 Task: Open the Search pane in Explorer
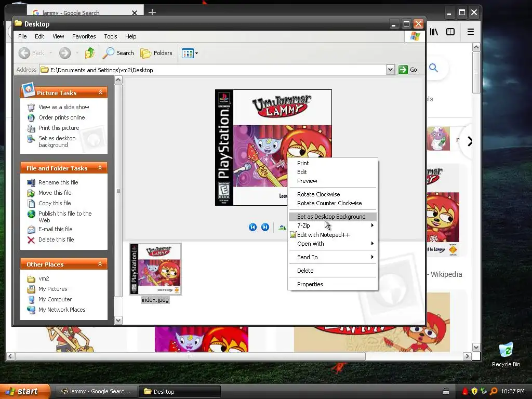pos(118,53)
